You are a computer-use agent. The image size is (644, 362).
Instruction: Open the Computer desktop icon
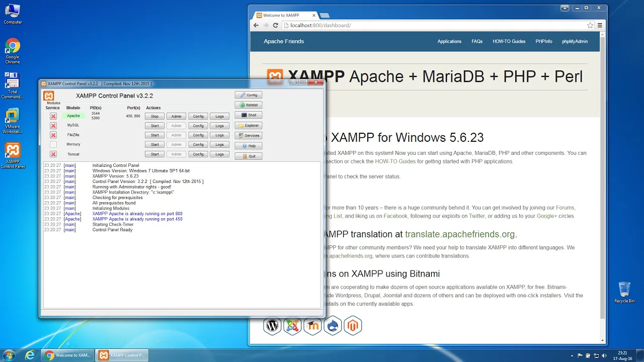click(13, 14)
